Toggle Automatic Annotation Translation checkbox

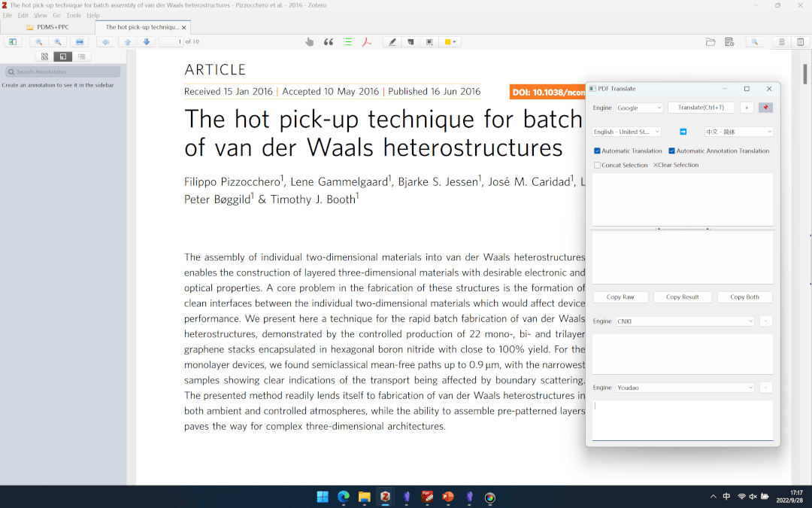click(x=671, y=151)
